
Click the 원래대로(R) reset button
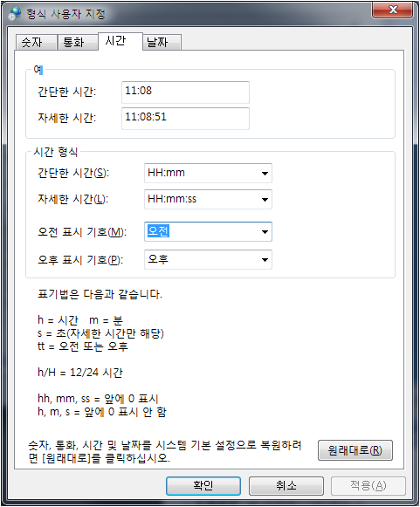click(x=355, y=450)
